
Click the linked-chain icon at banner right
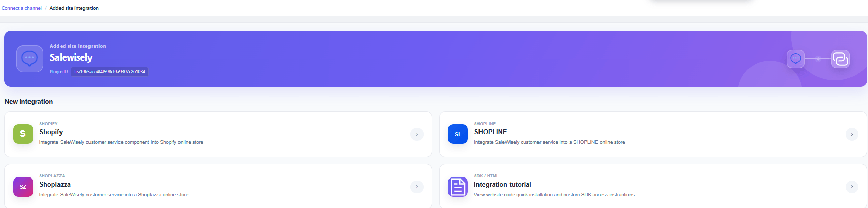(841, 59)
